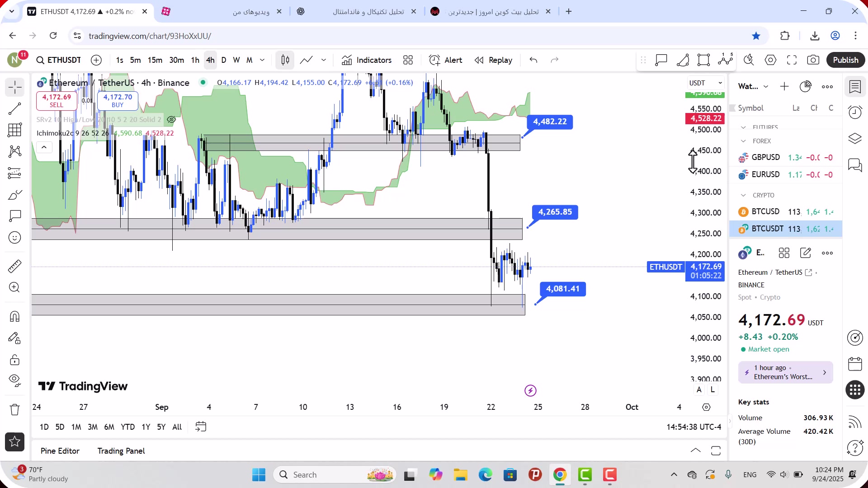Undo the last chart action
Screen dimensions: 868x488
pos(533,60)
